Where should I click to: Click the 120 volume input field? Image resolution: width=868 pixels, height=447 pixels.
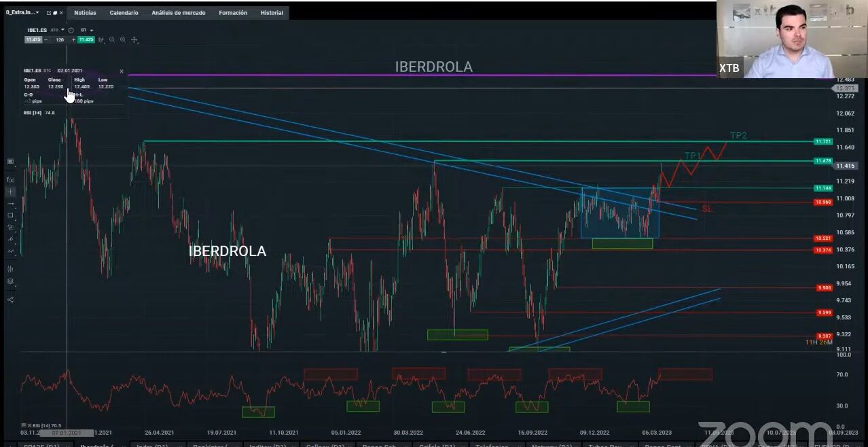(x=60, y=40)
